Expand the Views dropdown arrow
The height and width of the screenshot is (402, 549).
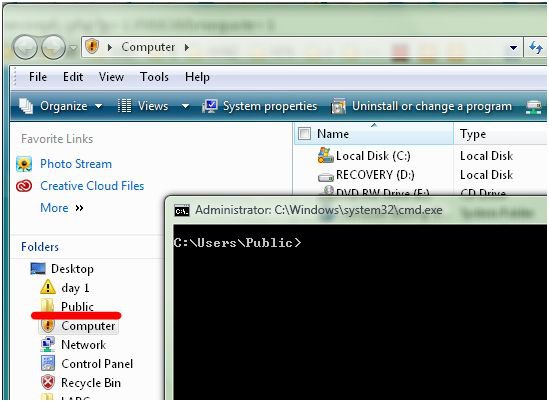click(x=186, y=106)
